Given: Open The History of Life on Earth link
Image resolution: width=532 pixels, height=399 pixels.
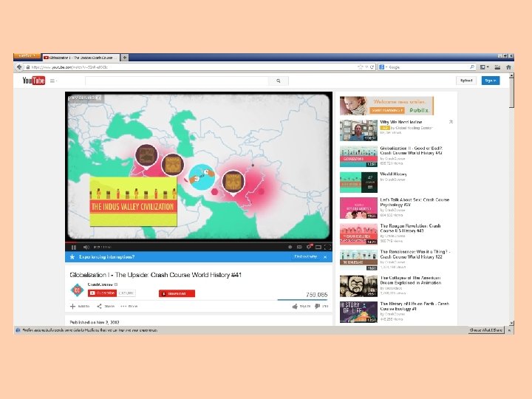Looking at the screenshot, I should click(x=415, y=306).
